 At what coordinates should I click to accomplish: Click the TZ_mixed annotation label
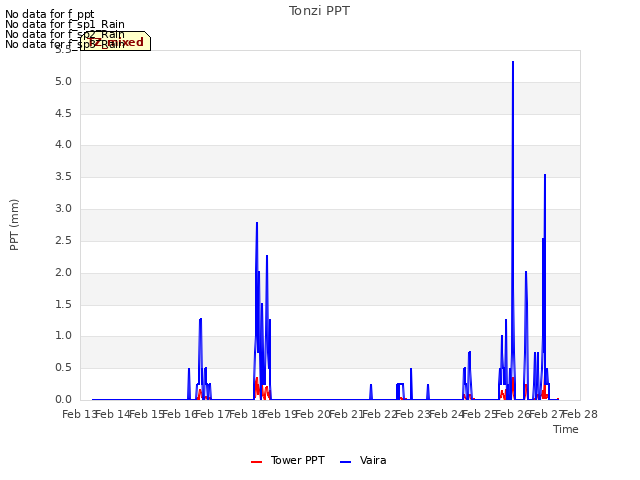click(116, 41)
